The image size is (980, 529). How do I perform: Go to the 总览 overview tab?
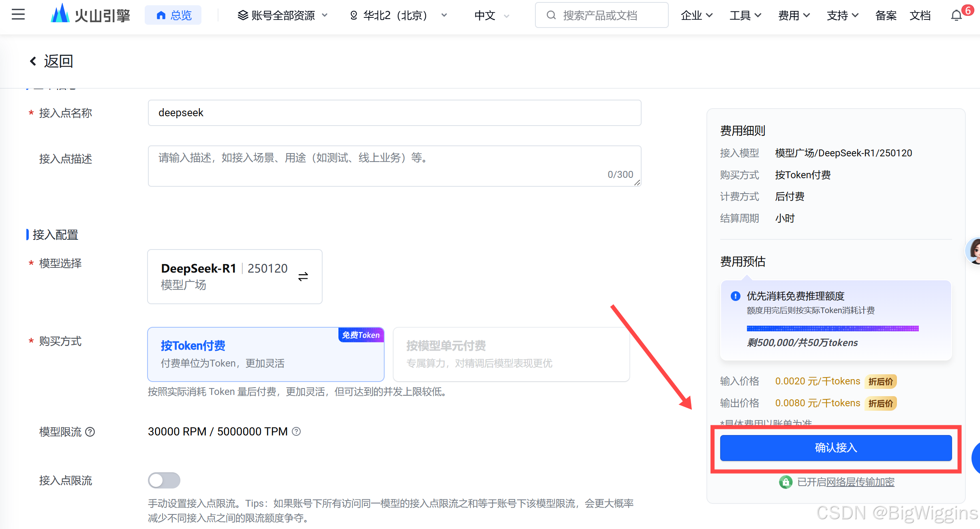pyautogui.click(x=173, y=15)
